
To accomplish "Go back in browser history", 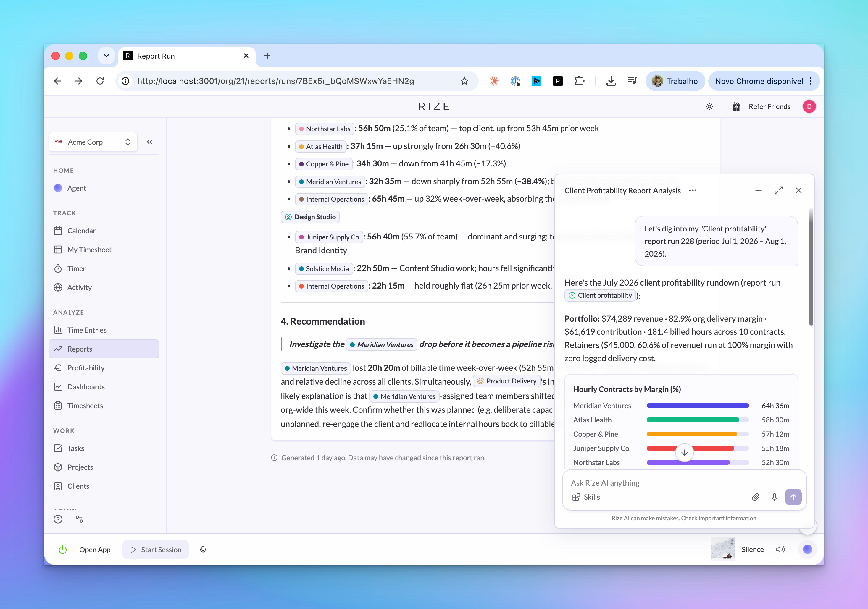I will tap(57, 81).
